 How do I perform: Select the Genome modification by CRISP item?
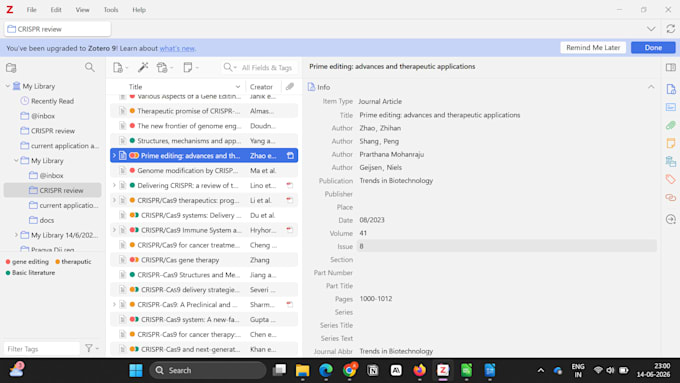(x=204, y=170)
